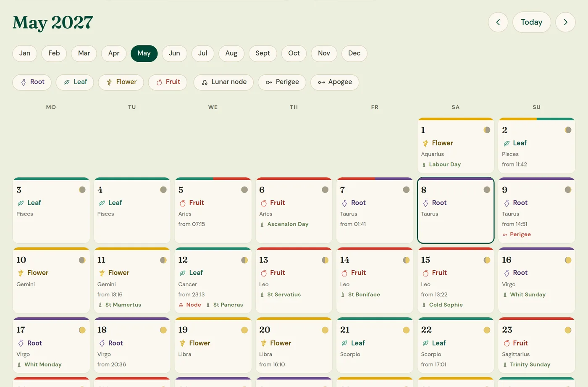
Task: Click the moon phase icon on May 1
Action: click(x=487, y=130)
